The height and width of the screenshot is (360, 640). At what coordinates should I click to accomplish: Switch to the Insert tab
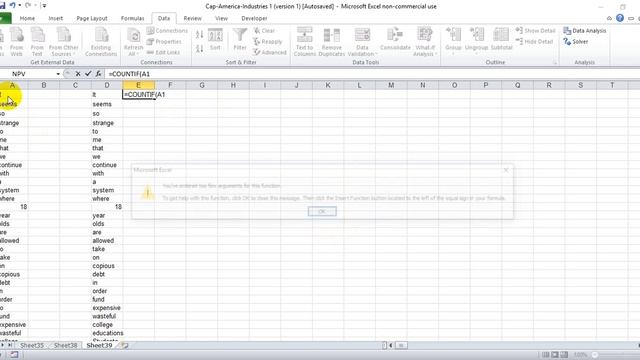point(56,18)
